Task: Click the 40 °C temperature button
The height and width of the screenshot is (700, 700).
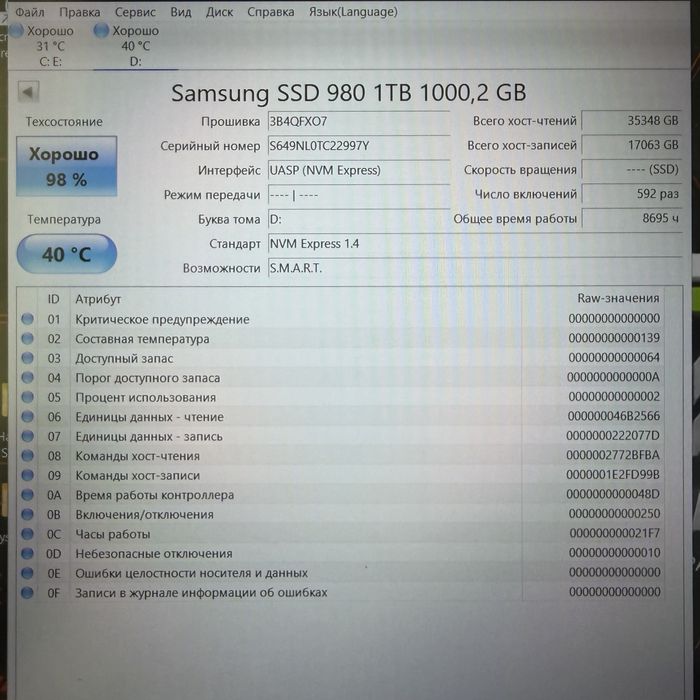Action: point(67,254)
